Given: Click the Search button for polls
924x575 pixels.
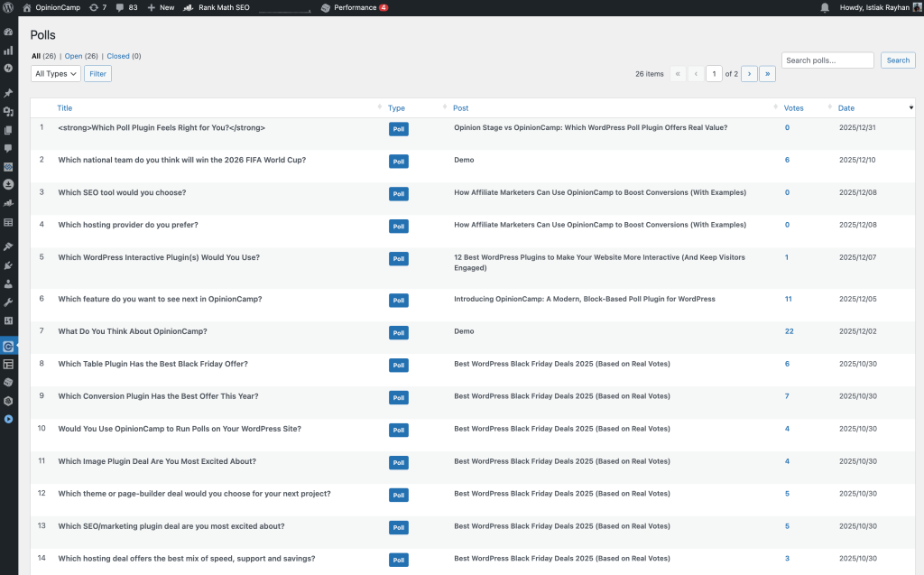Looking at the screenshot, I should [x=898, y=60].
